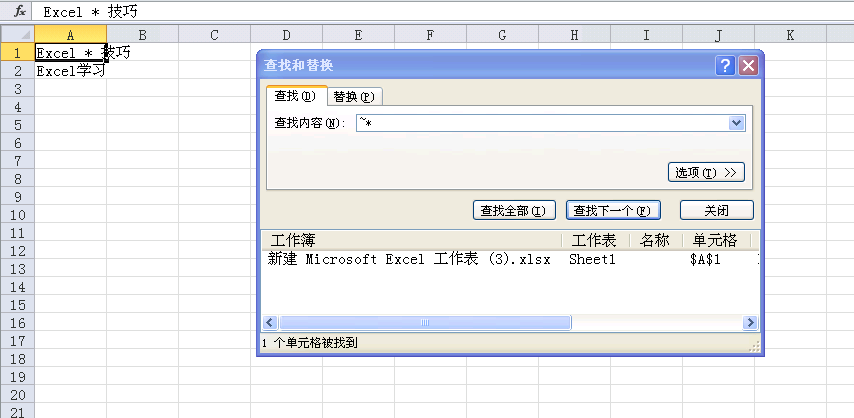This screenshot has width=854, height=418.
Task: Select column A header
Action: (x=70, y=35)
